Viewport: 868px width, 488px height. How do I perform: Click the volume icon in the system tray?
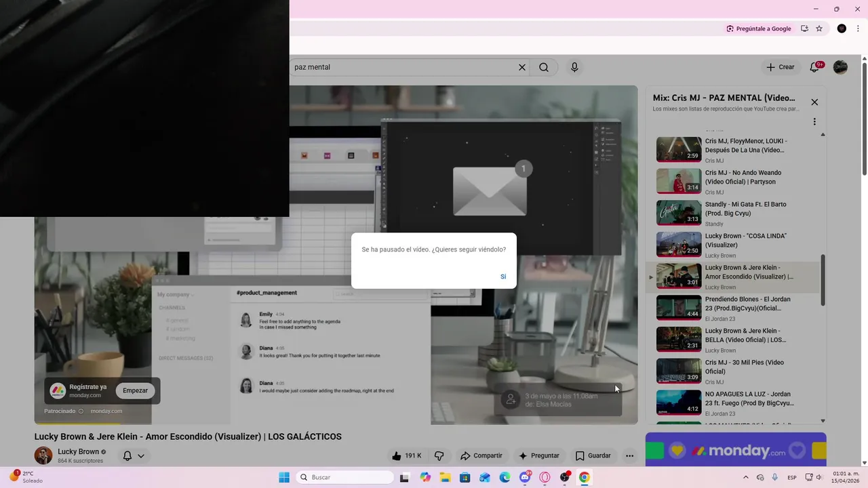819,477
